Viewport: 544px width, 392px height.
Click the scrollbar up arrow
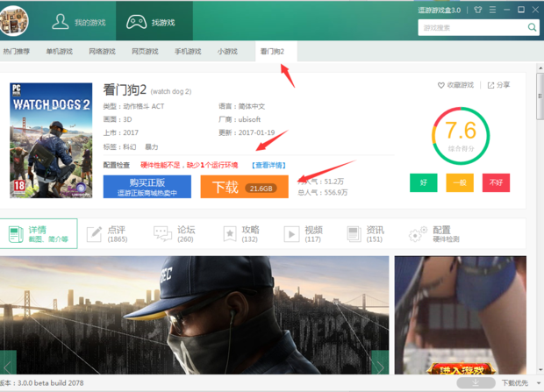[540, 67]
